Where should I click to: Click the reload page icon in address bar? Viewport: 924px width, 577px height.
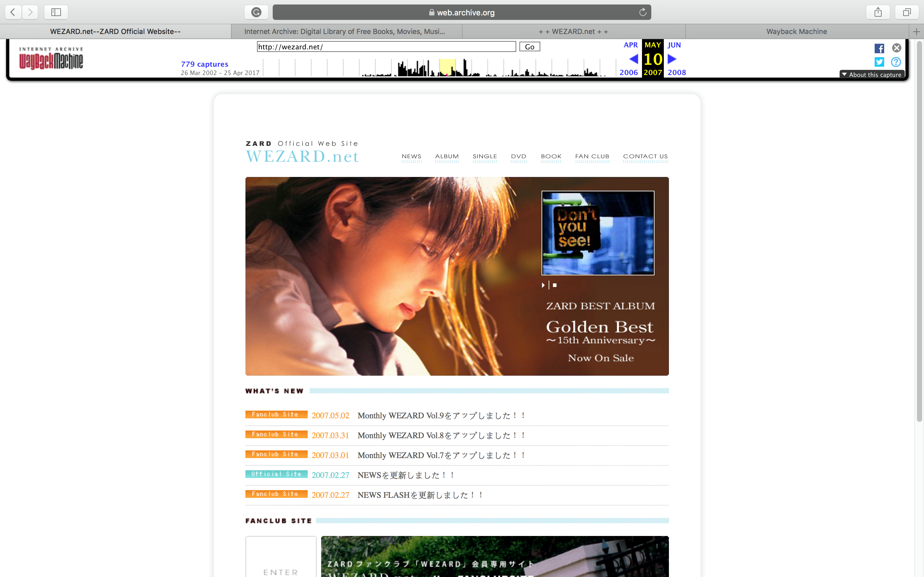point(643,12)
